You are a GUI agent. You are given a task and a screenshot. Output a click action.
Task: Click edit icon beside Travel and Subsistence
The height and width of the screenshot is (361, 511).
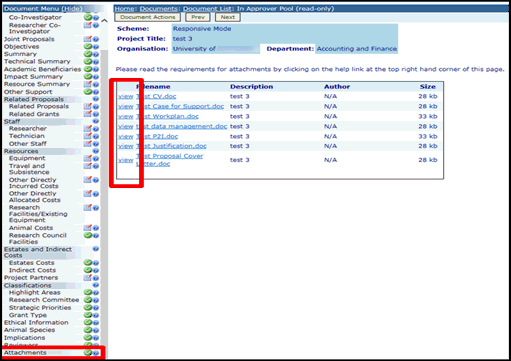click(x=88, y=166)
